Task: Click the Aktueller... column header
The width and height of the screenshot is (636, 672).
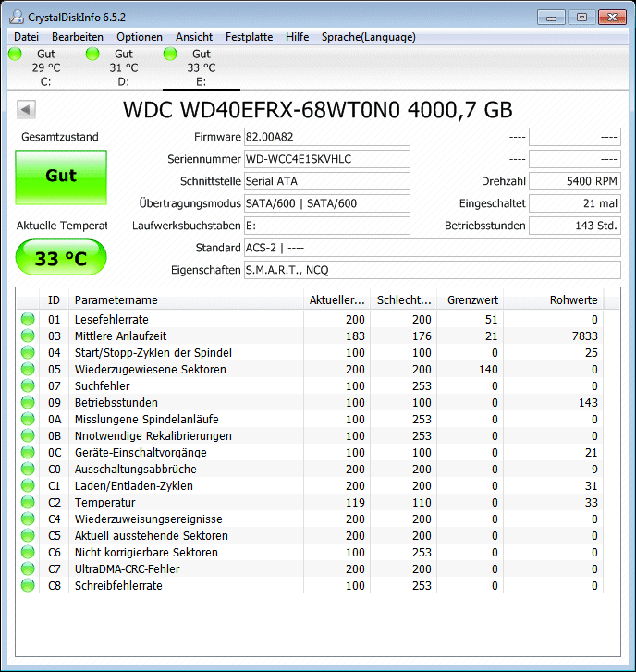Action: (x=336, y=300)
